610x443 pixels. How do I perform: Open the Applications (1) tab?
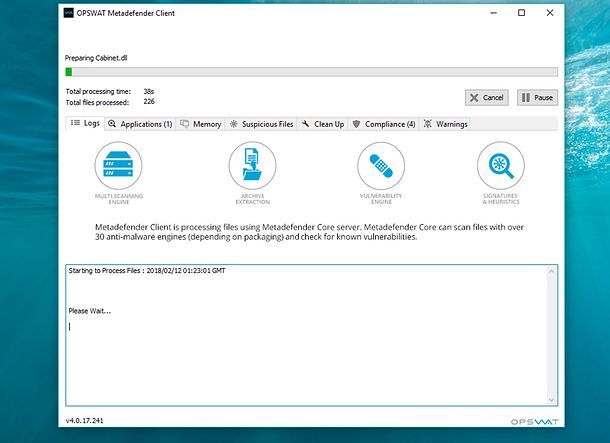pyautogui.click(x=140, y=124)
